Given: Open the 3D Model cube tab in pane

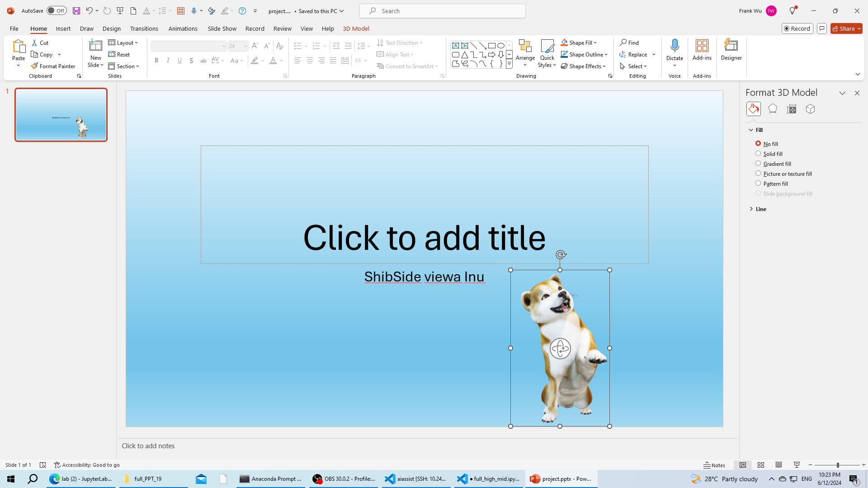Looking at the screenshot, I should point(810,109).
